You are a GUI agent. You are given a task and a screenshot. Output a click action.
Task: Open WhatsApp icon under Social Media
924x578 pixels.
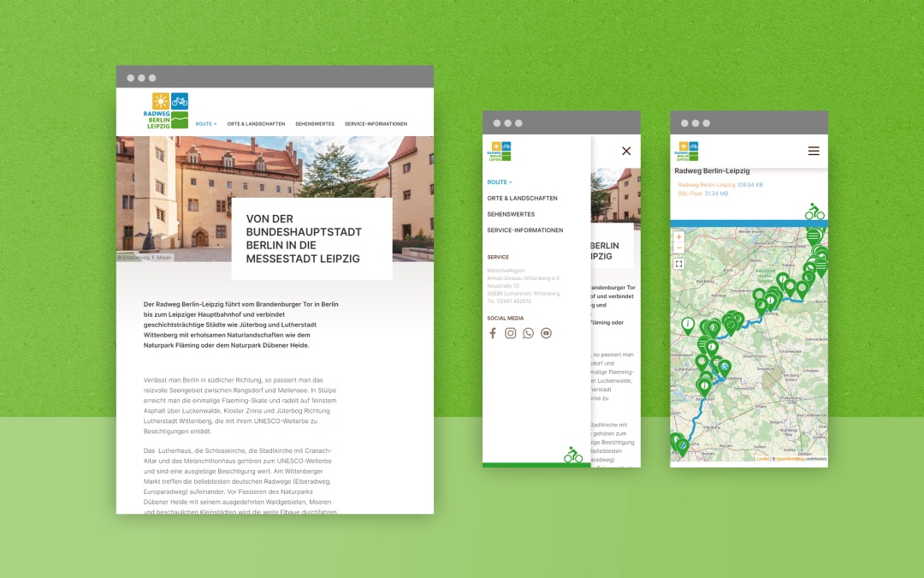[x=528, y=333]
